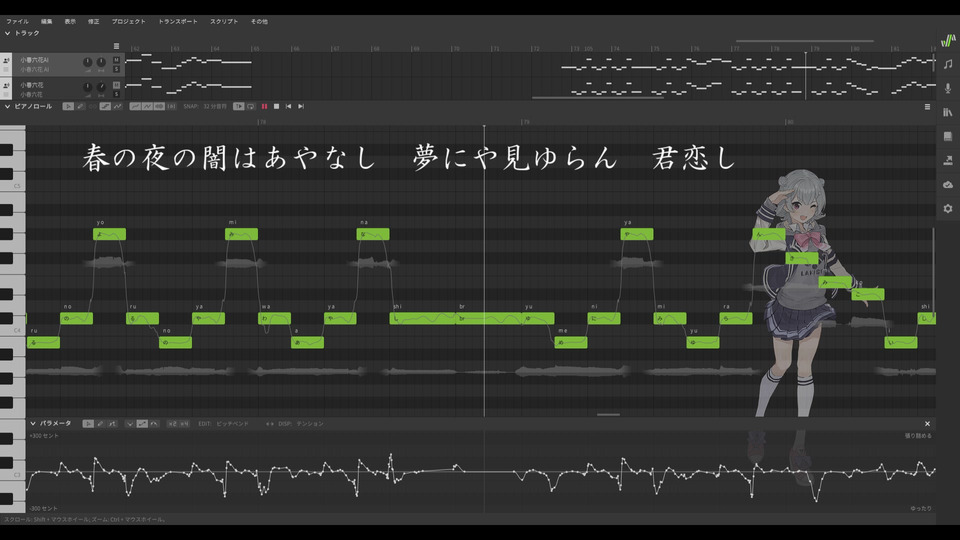Solo the 小春六花 track
Viewport: 960px width, 540px height.
pos(116,94)
